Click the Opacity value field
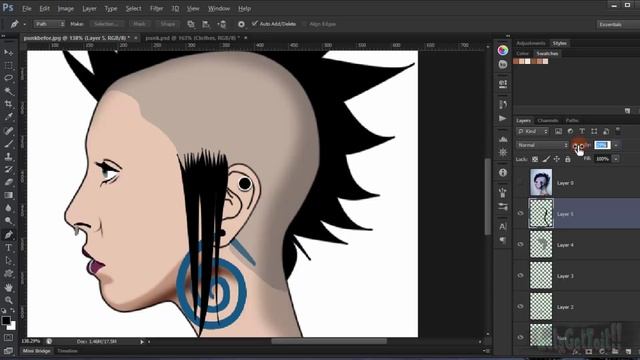This screenshot has width=640, height=360. pyautogui.click(x=602, y=145)
